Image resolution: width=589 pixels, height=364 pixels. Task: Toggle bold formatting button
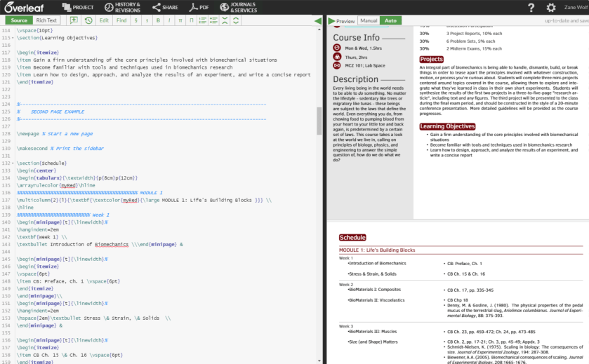(x=158, y=20)
